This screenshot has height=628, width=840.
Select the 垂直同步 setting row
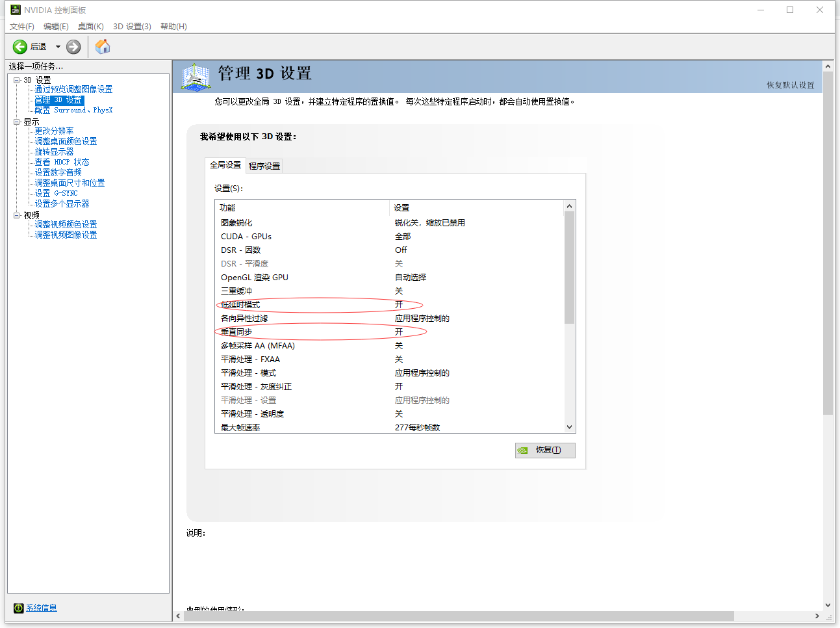pos(389,332)
